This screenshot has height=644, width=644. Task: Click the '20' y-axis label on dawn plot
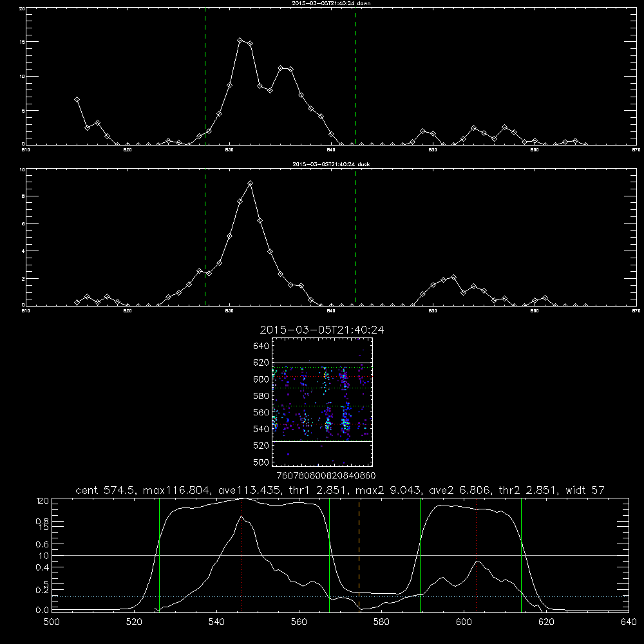tap(22, 8)
